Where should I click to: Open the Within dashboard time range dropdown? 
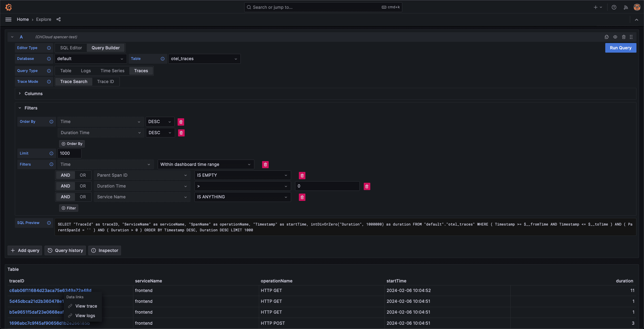click(206, 164)
